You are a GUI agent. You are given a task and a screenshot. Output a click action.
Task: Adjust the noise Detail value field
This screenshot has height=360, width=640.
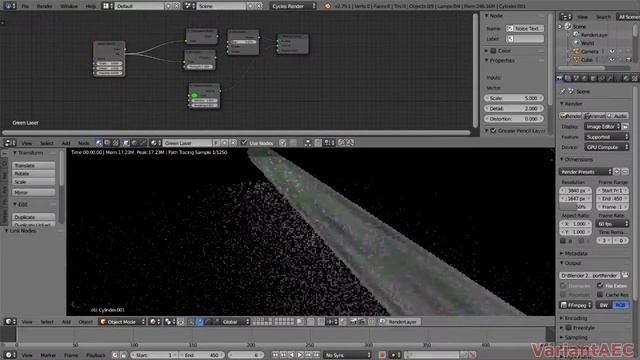pos(514,109)
